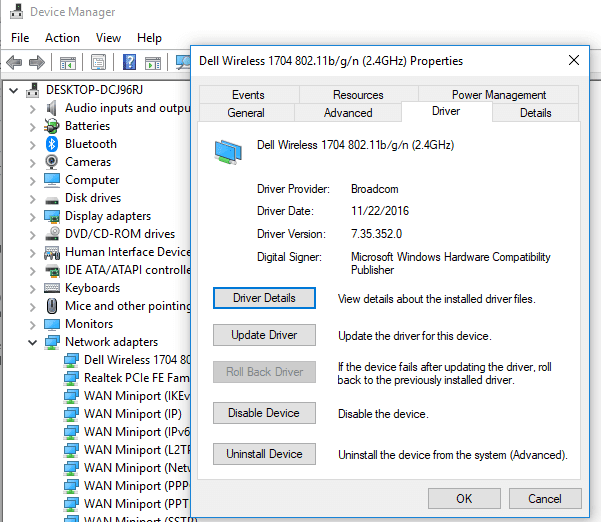Open the Action menu
This screenshot has height=522, width=601.
tap(62, 38)
